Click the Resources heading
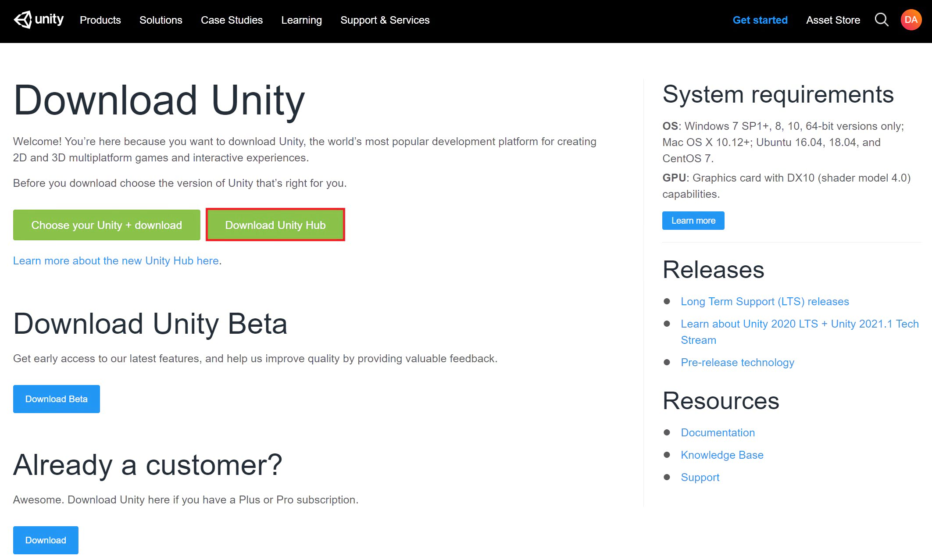 [721, 401]
